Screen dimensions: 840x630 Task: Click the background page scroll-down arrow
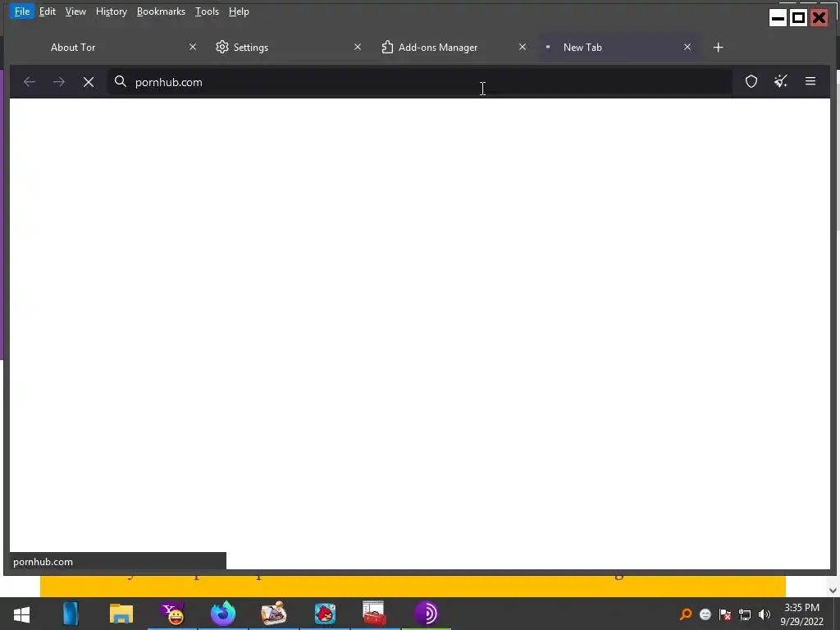pyautogui.click(x=833, y=591)
